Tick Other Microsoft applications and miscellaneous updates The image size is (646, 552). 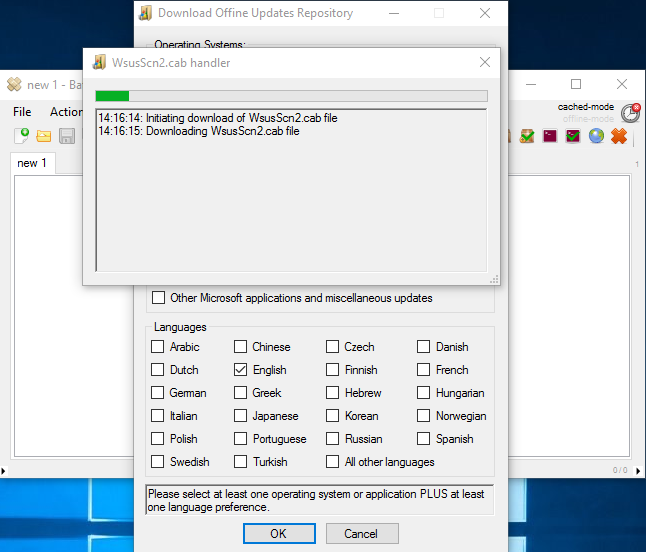click(x=159, y=297)
